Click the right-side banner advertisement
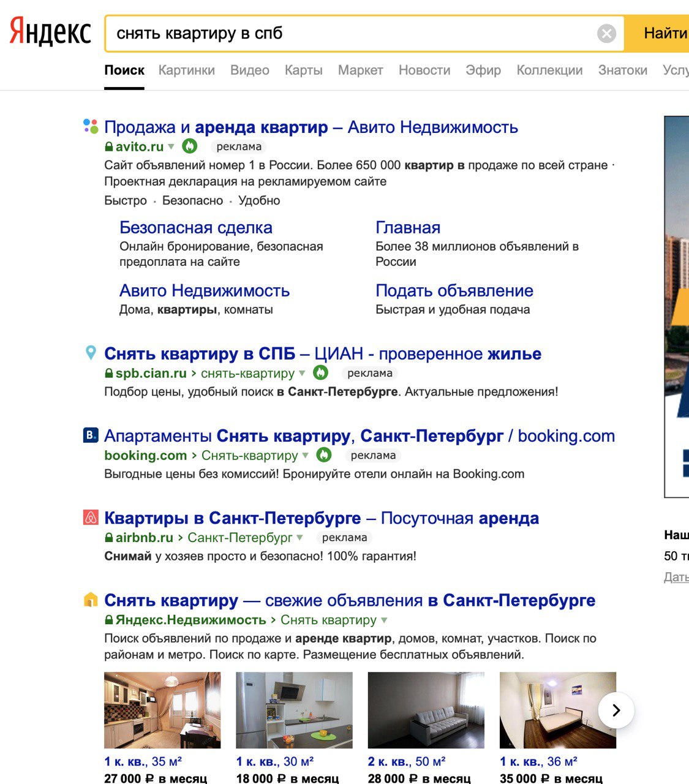 [x=677, y=306]
